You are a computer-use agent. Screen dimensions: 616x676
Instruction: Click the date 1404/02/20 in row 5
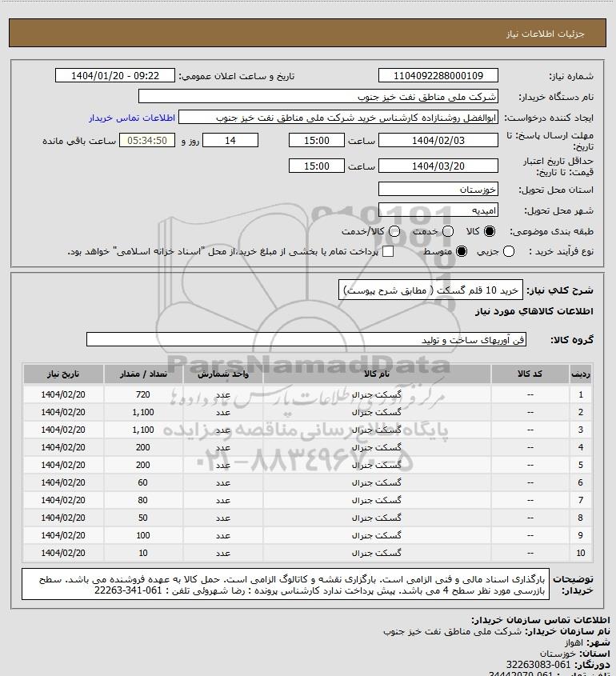(x=63, y=465)
